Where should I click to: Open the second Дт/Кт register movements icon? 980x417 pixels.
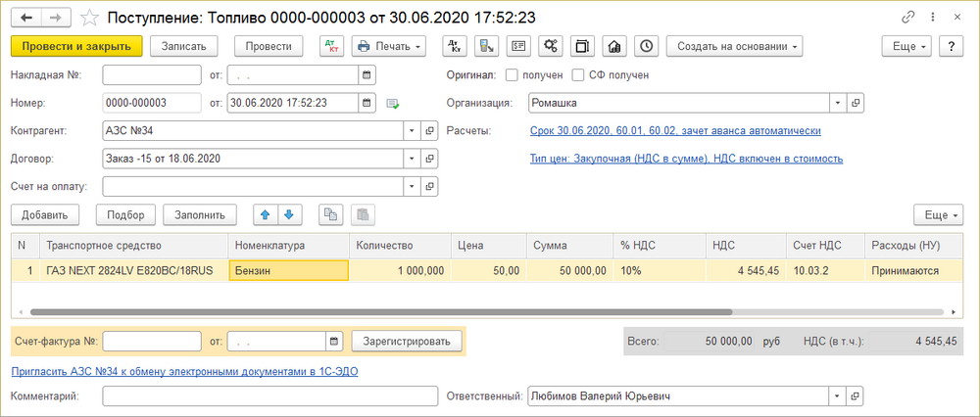tap(455, 46)
